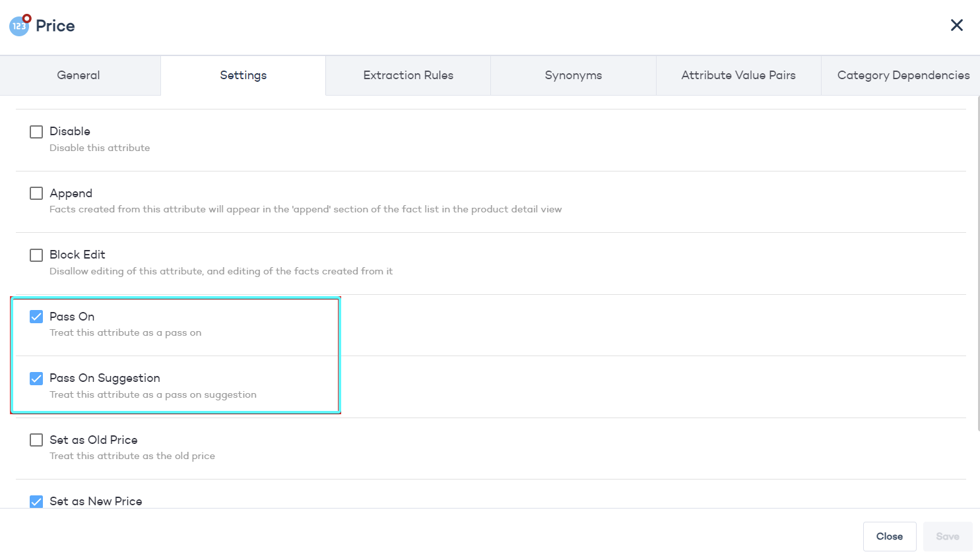Click the Price title text in the header
The width and height of the screenshot is (980, 560).
[55, 26]
